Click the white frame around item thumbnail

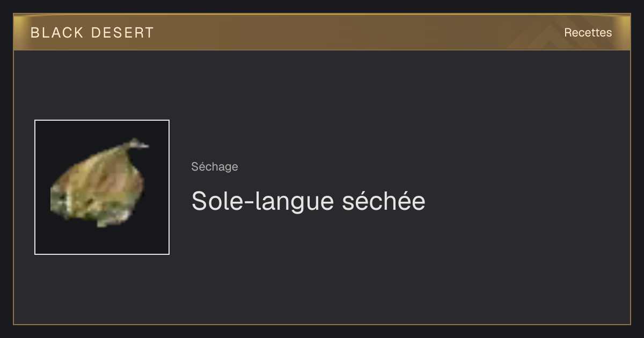pyautogui.click(x=102, y=120)
